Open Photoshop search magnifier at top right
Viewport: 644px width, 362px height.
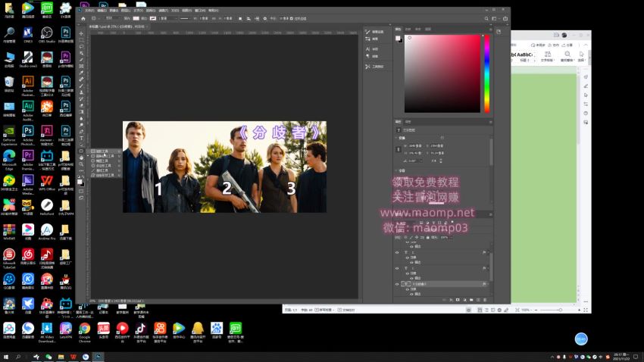pos(486,18)
